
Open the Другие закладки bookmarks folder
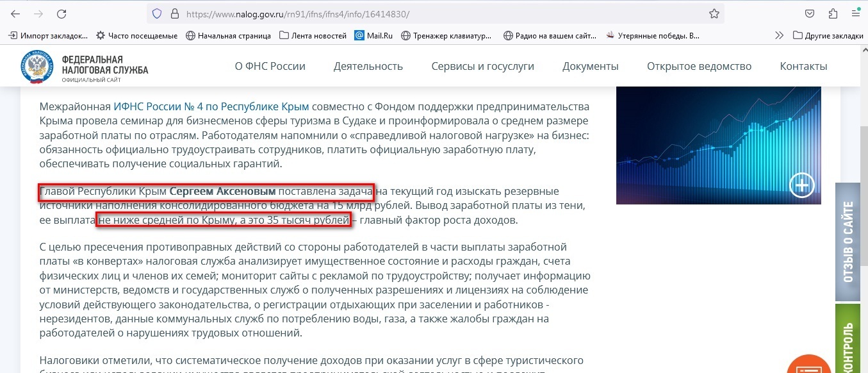click(828, 35)
